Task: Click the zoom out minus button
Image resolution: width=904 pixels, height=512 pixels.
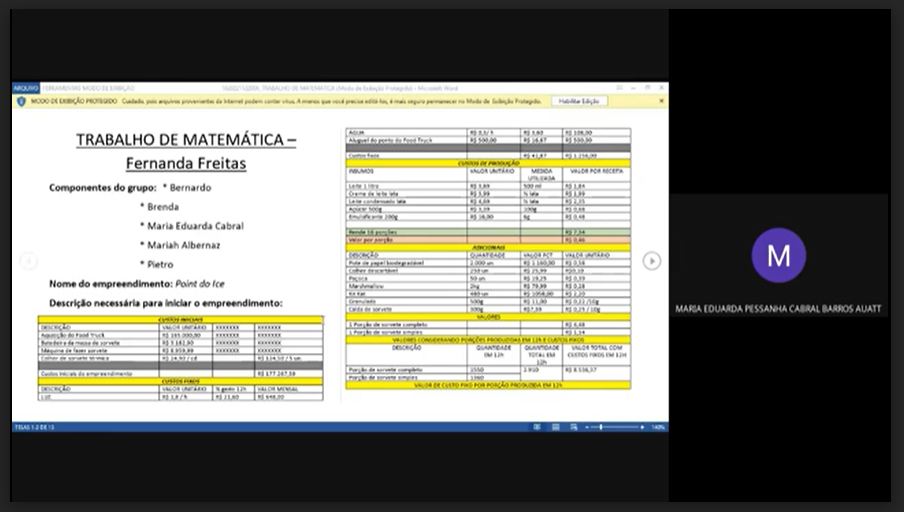Action: point(589,427)
